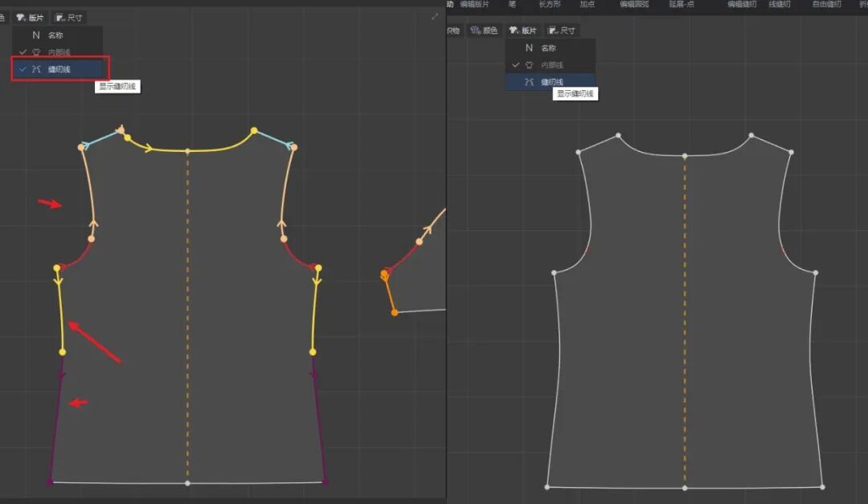Select the 编辑缝纫 edit sewing tool

[742, 5]
